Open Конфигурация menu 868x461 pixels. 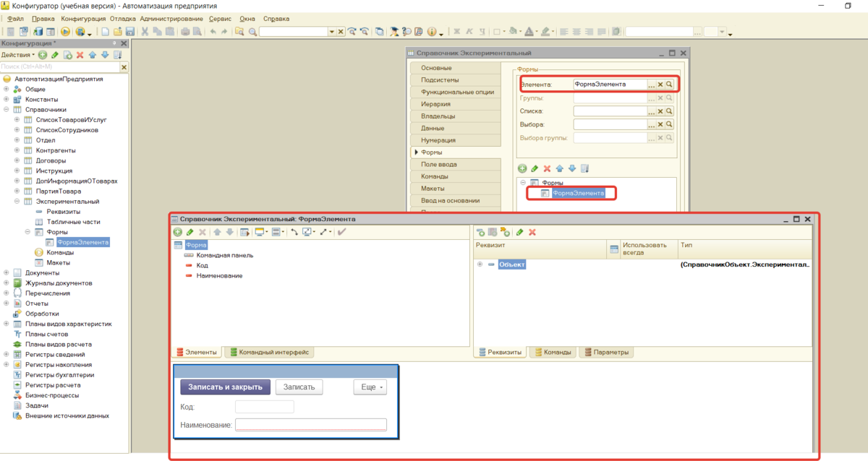(x=82, y=18)
